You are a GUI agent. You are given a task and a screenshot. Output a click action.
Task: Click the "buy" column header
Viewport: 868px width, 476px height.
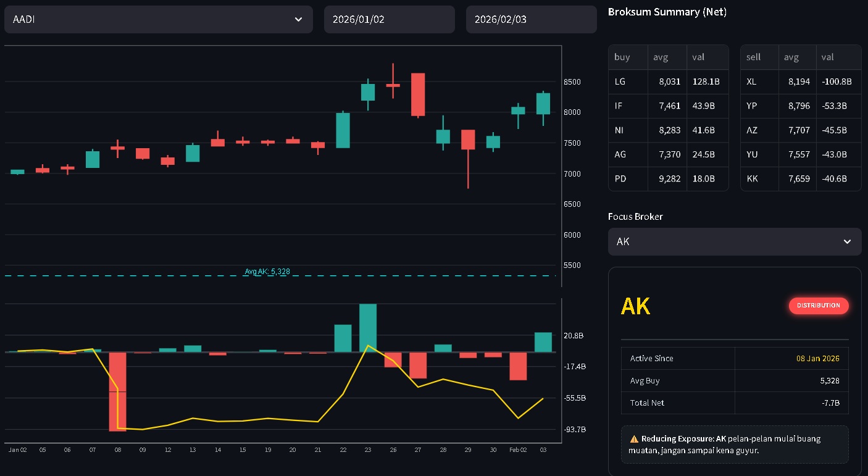[x=622, y=57]
